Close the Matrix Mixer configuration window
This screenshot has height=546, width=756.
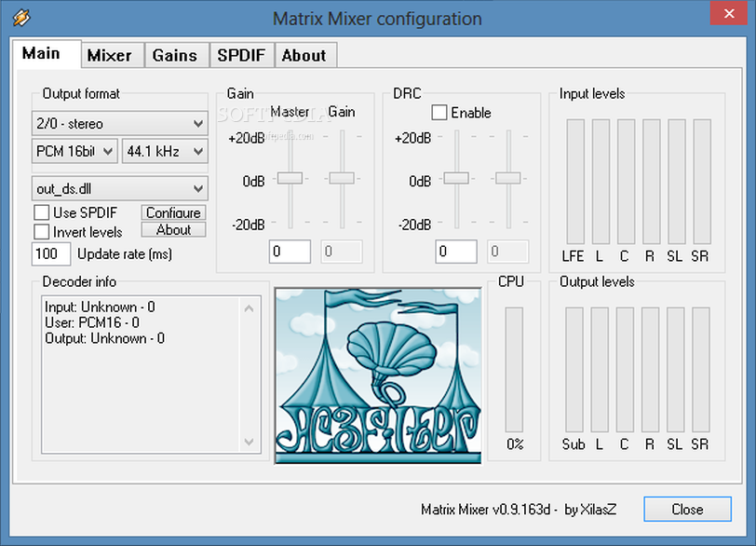tap(729, 13)
